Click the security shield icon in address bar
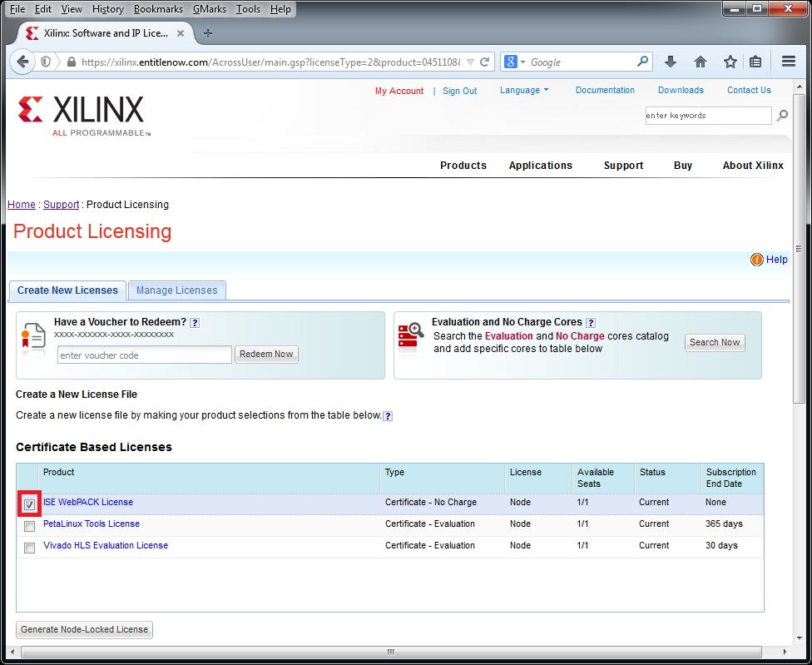The width and height of the screenshot is (812, 665). coord(46,62)
